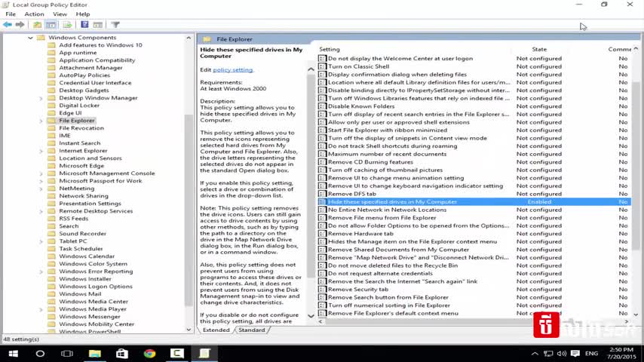Open the Action menu
Screen dimensions: 644x362
(x=34, y=14)
